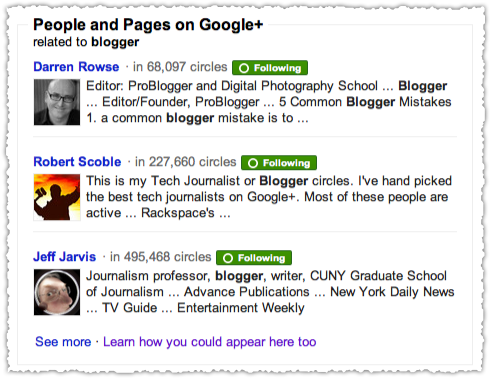Click circle icon in Darren Rowse's Following button
This screenshot has width=490, height=379.
click(244, 68)
